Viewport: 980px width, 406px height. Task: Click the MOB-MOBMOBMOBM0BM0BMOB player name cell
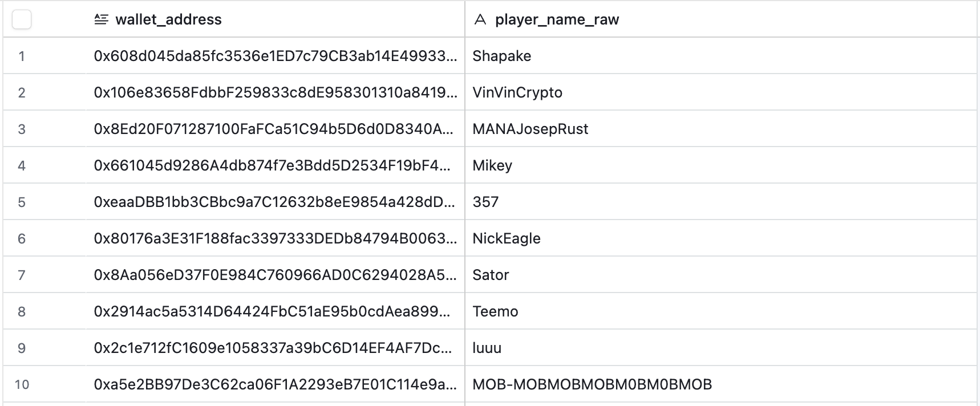pos(592,384)
